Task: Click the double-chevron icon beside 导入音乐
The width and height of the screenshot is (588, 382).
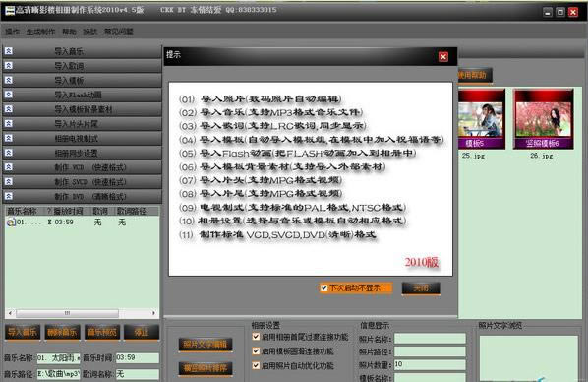Action: click(x=9, y=51)
